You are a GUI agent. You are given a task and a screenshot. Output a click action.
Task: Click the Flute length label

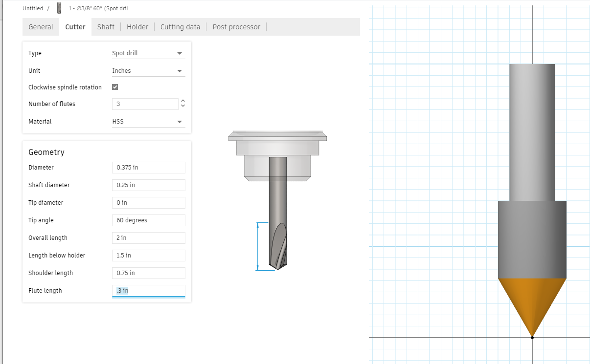pos(45,291)
